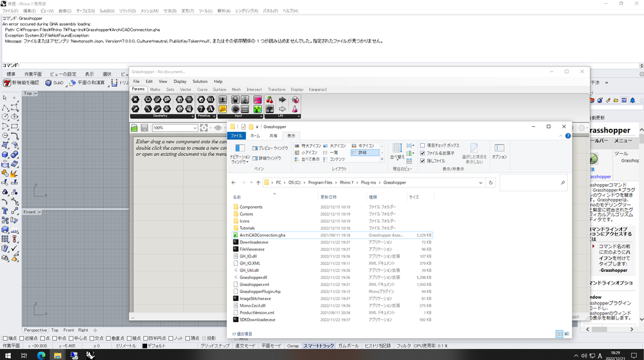
Task: Click the デフォルト layer color swatch
Action: (144, 346)
